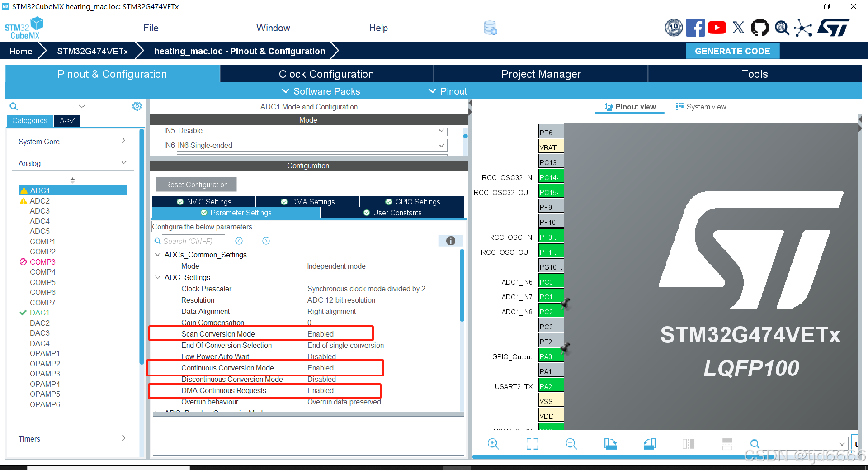Fit the chip pinout to the view
Screen dimensions: 868x470
[532, 444]
